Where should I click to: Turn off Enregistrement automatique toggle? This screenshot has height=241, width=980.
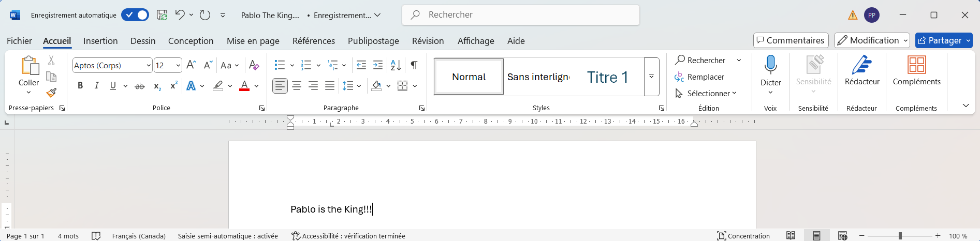[x=135, y=15]
